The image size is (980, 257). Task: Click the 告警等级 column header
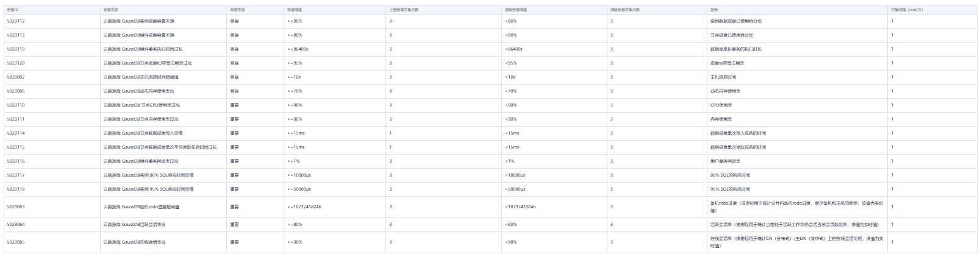point(237,10)
